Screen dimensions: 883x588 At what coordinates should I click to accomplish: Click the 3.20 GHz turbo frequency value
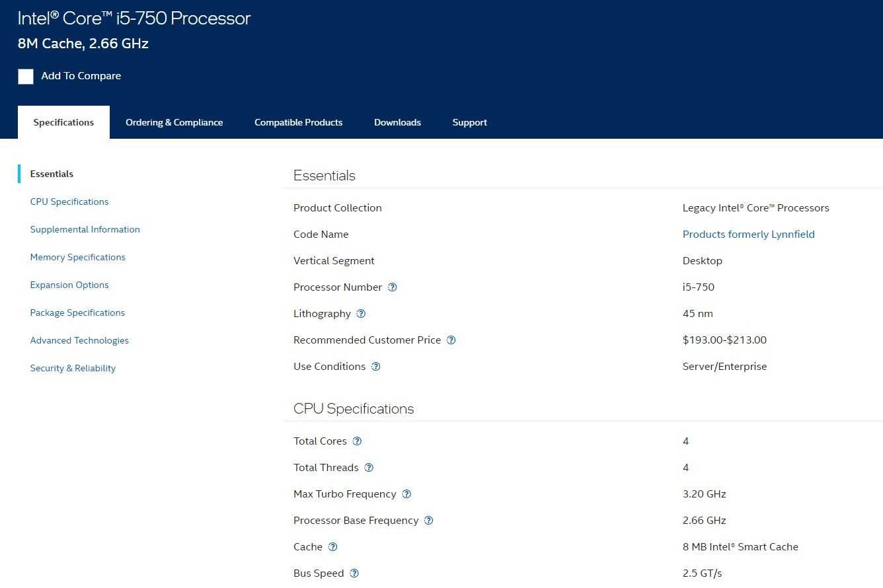click(704, 494)
